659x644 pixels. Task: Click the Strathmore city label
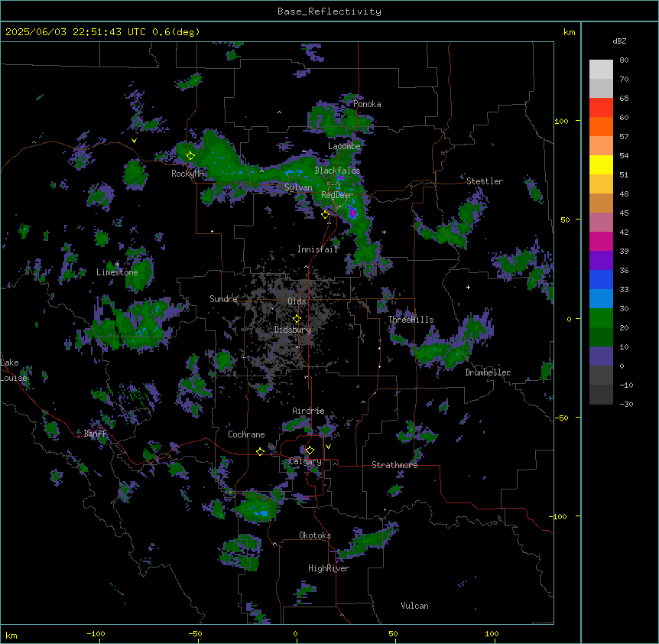[x=394, y=465]
